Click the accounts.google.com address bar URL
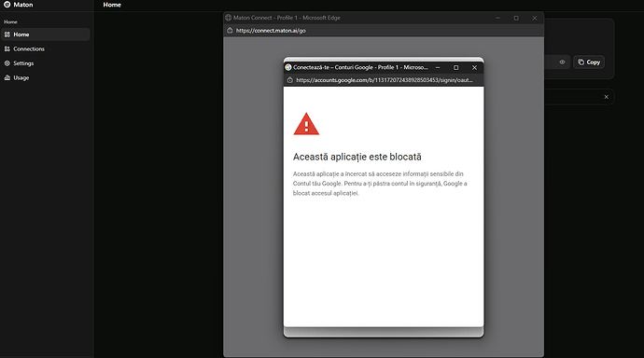The height and width of the screenshot is (358, 644). pos(384,80)
